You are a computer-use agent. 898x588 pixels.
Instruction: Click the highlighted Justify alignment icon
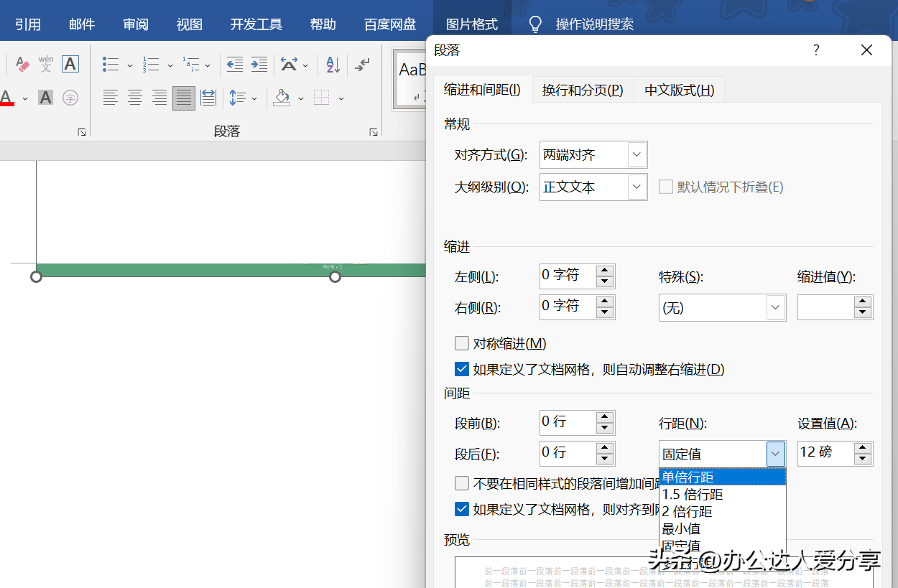184,98
